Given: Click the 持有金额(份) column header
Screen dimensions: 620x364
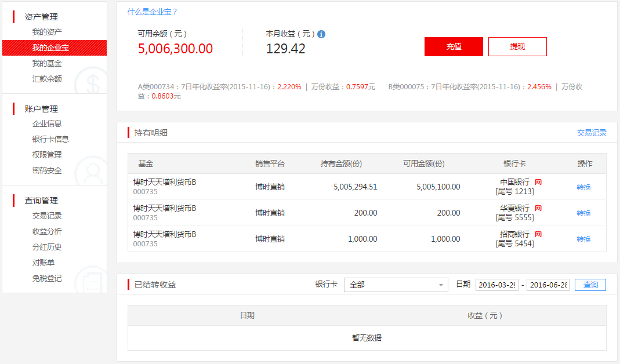Looking at the screenshot, I should [x=341, y=163].
